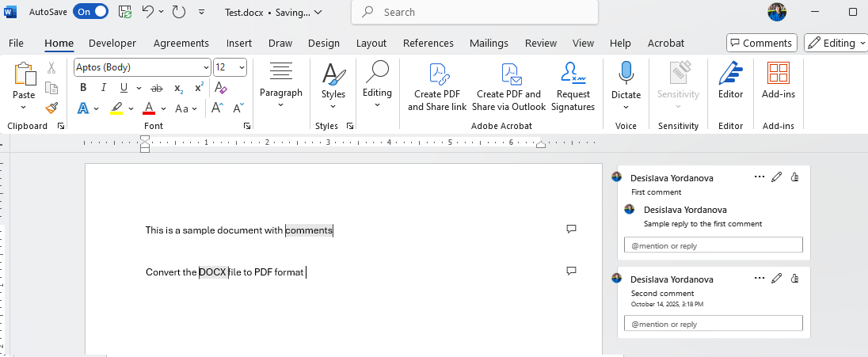868x357 pixels.
Task: Click the Save icon in title bar
Action: pyautogui.click(x=125, y=12)
